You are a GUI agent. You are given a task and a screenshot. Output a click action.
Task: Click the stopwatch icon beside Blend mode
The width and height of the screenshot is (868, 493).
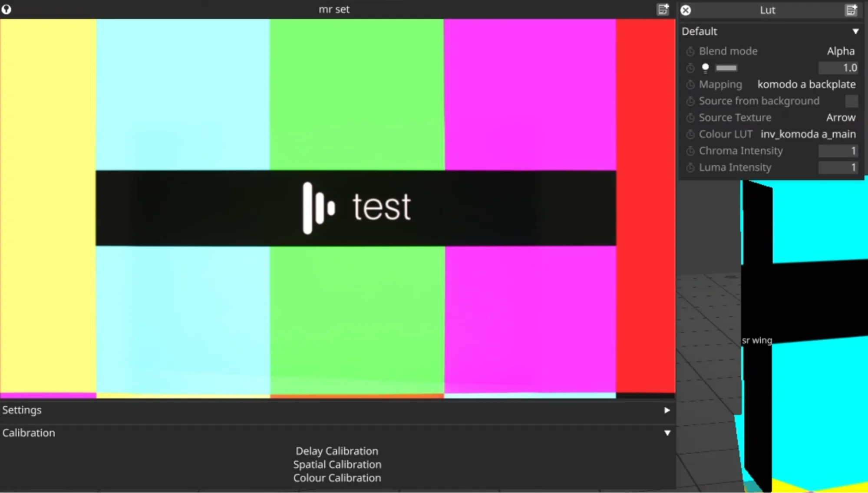(x=690, y=52)
